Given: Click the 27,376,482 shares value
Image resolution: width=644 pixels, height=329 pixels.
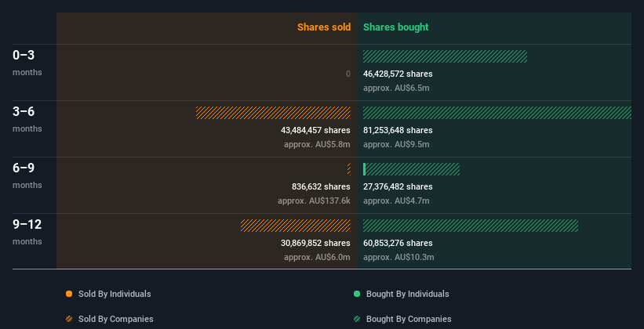Looking at the screenshot, I should coord(398,186).
